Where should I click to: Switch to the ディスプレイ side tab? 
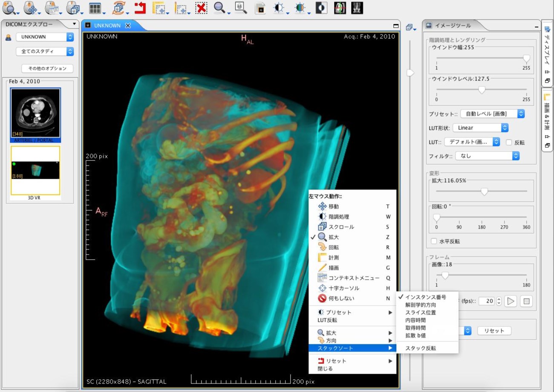coord(547,54)
